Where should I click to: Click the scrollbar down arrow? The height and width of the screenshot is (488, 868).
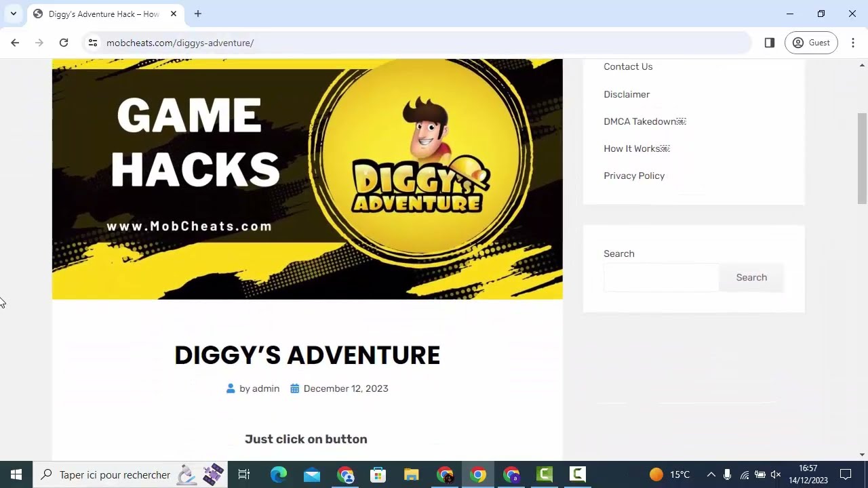click(862, 455)
